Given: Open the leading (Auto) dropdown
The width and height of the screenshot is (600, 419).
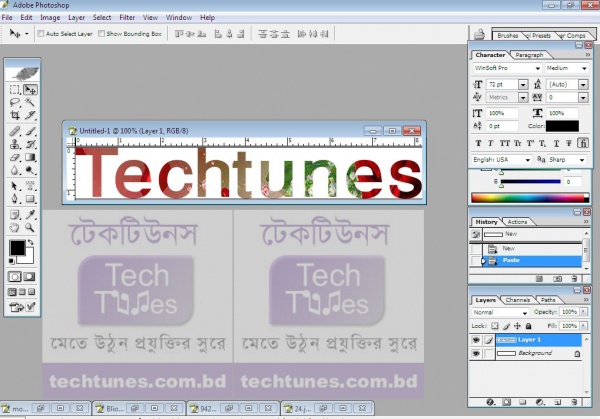Looking at the screenshot, I should [583, 85].
